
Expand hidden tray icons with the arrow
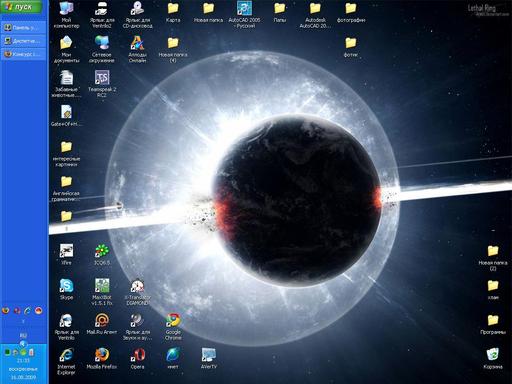coord(23,343)
